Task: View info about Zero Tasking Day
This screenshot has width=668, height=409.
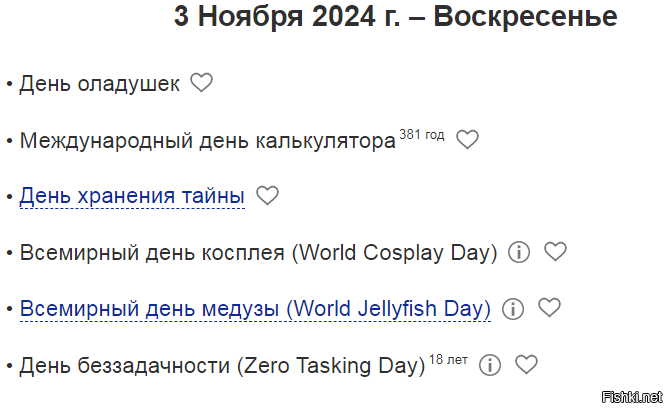Action: (490, 365)
